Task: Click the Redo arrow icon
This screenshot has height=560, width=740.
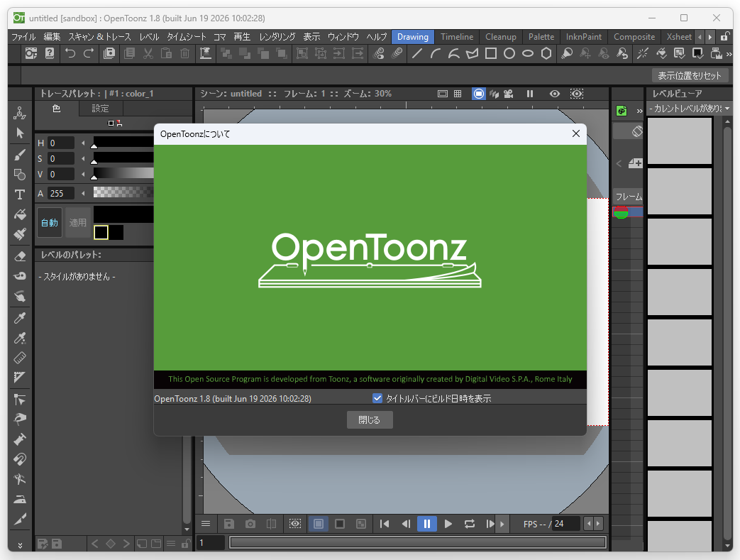Action: point(89,53)
